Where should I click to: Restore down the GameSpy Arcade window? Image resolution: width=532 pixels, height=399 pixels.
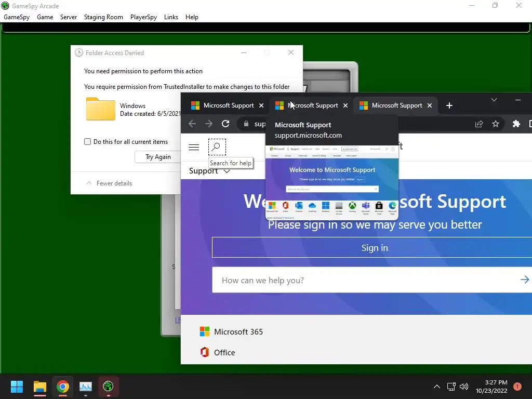(x=495, y=5)
